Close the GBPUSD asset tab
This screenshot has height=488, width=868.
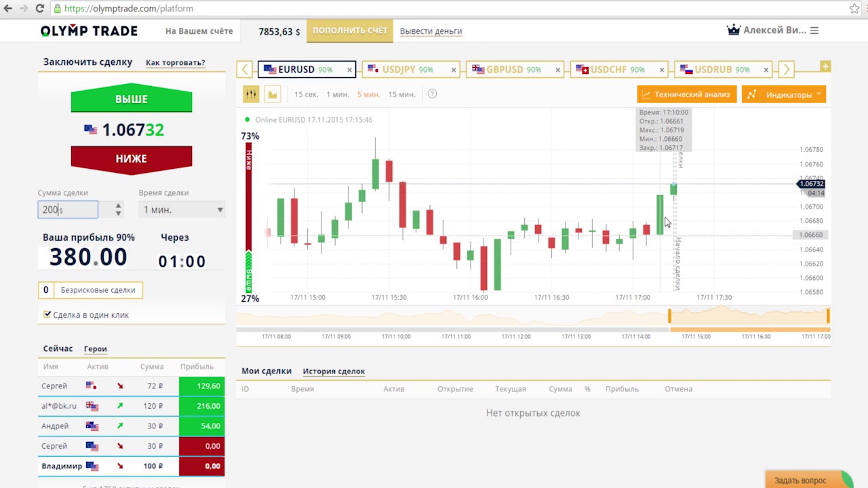point(558,70)
